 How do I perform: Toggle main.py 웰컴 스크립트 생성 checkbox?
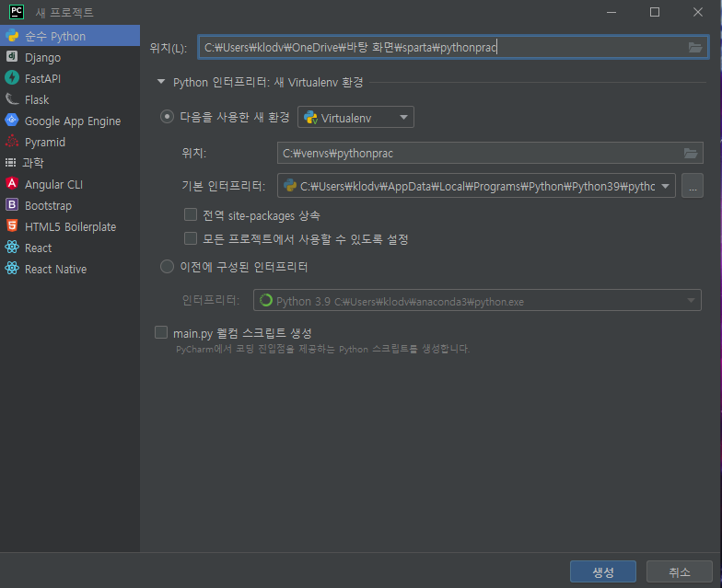160,332
